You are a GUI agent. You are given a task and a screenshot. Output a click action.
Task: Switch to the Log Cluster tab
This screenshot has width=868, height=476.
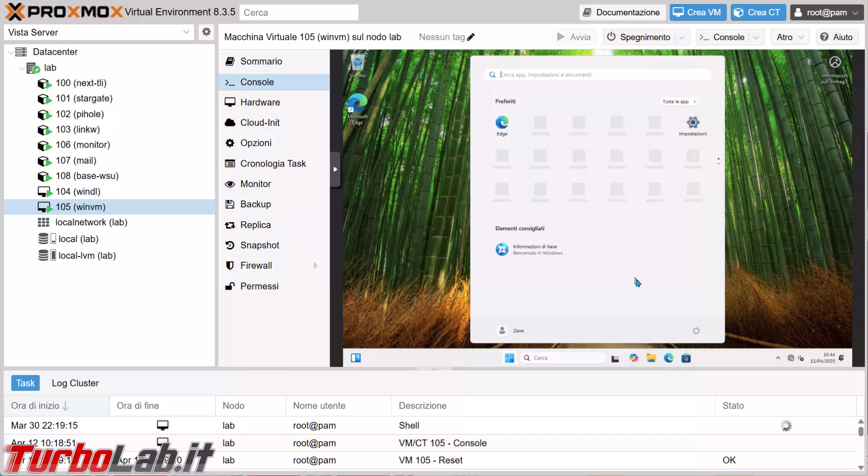pyautogui.click(x=75, y=383)
